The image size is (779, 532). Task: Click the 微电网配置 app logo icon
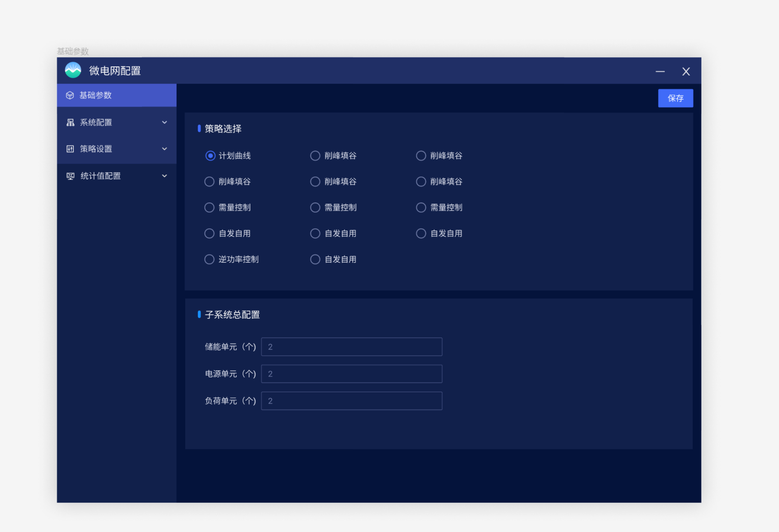click(x=73, y=70)
